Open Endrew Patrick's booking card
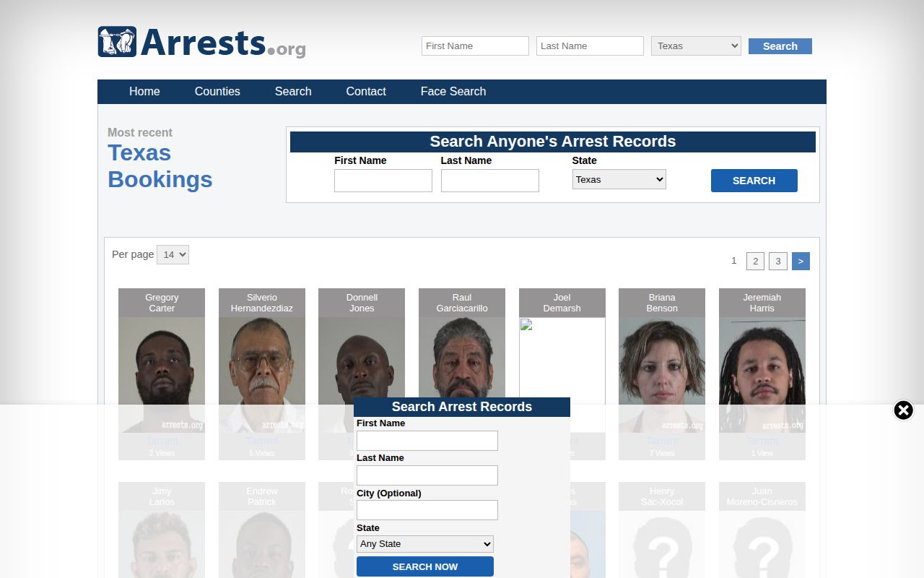924x578 pixels. 262,530
